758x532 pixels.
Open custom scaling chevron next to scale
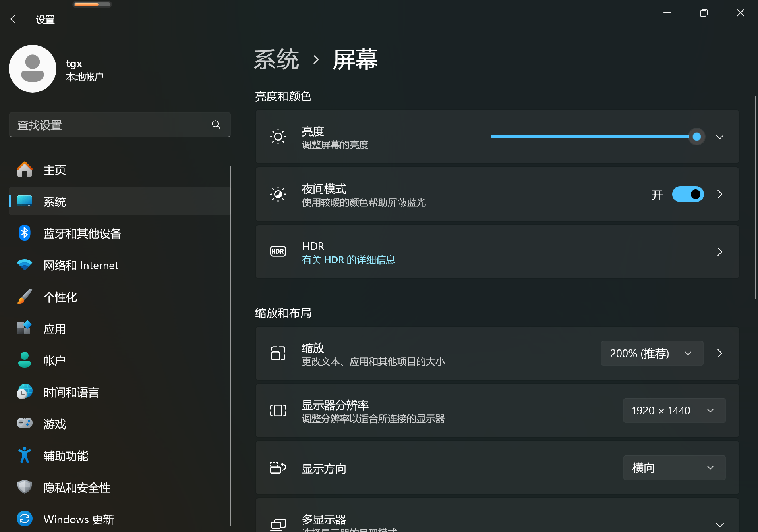pos(720,353)
